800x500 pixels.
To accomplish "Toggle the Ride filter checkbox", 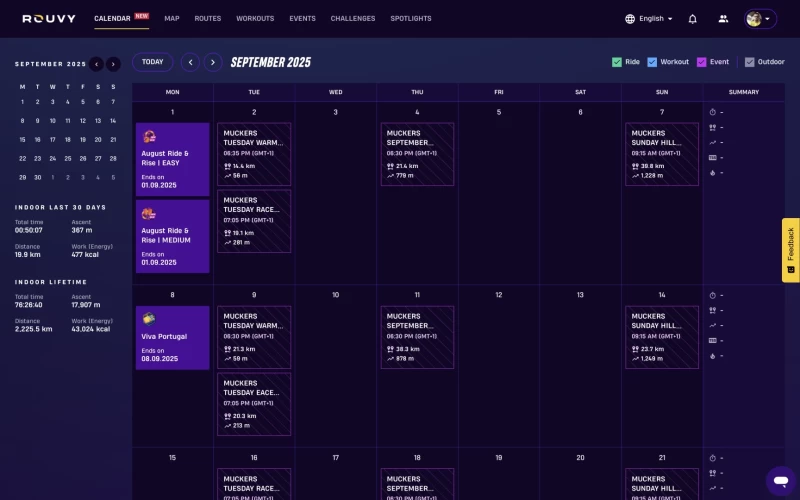I will point(617,62).
